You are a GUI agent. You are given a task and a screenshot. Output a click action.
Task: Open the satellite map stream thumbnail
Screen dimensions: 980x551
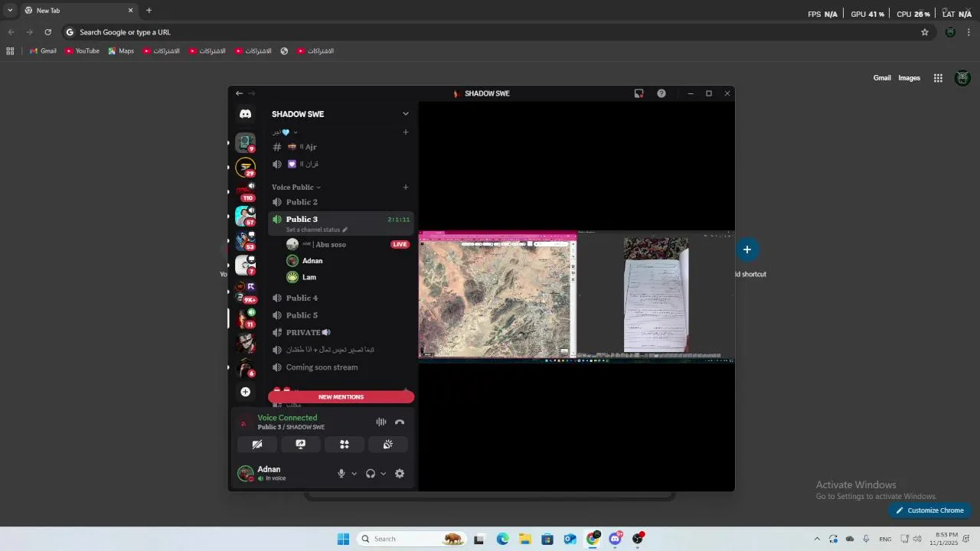(498, 295)
